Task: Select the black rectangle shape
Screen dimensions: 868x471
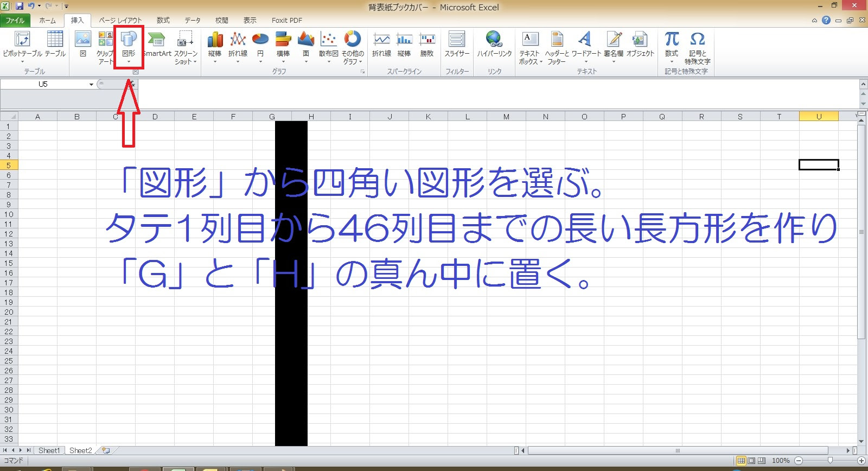Action: (x=291, y=283)
